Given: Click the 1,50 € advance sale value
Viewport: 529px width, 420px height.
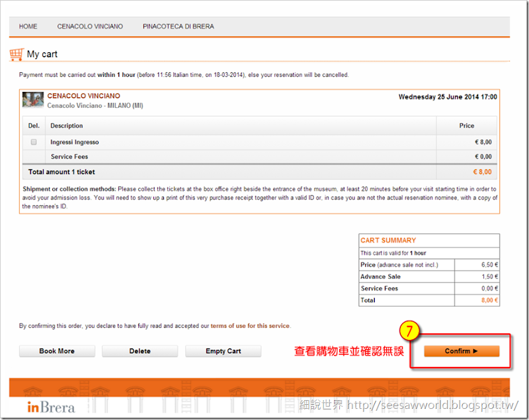Looking at the screenshot, I should coord(489,276).
